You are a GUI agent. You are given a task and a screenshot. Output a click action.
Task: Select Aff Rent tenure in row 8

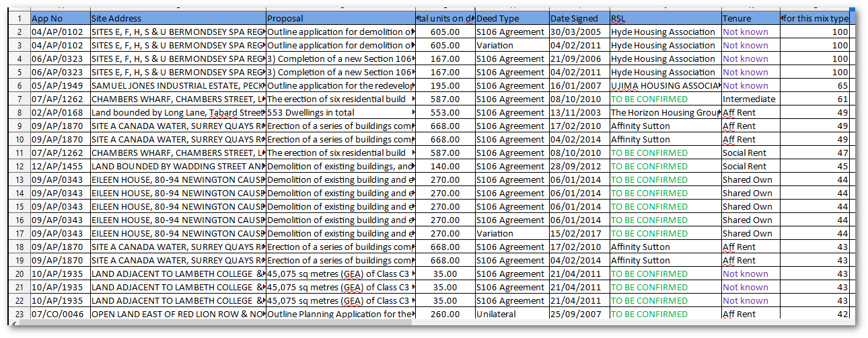(750, 113)
